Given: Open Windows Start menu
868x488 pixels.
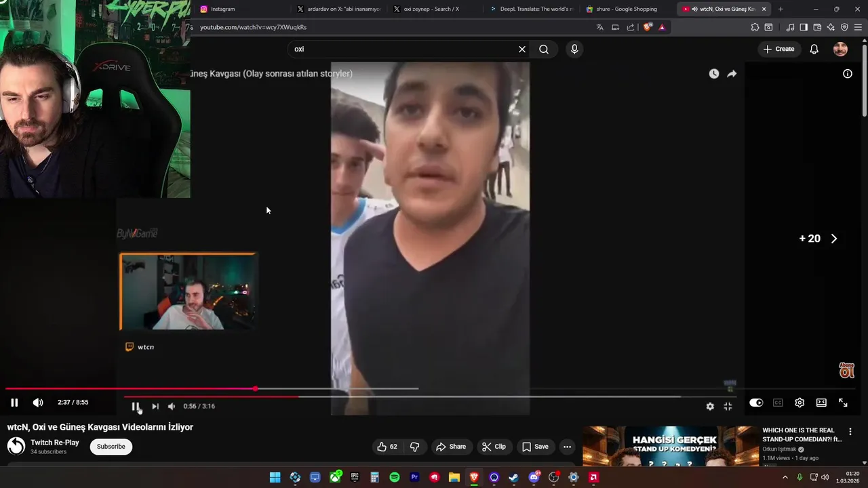Looking at the screenshot, I should pyautogui.click(x=275, y=477).
